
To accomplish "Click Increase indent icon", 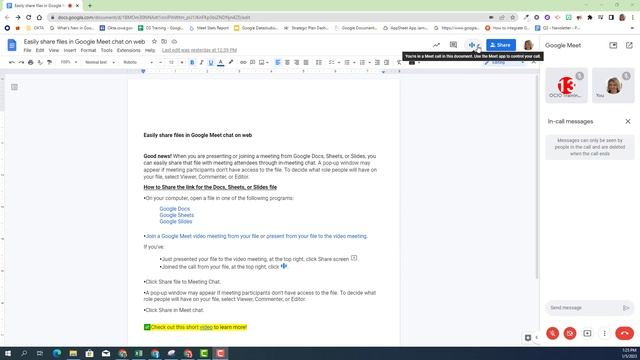I will click(x=387, y=62).
